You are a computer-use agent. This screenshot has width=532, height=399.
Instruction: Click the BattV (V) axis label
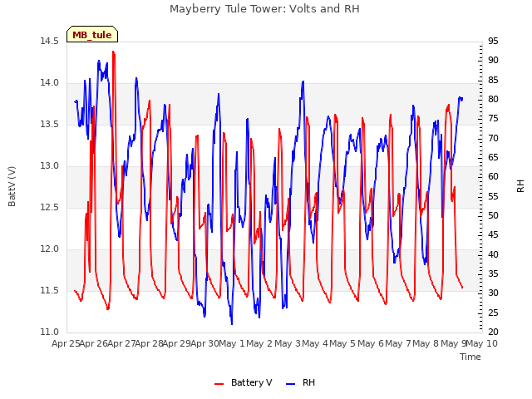coord(12,186)
